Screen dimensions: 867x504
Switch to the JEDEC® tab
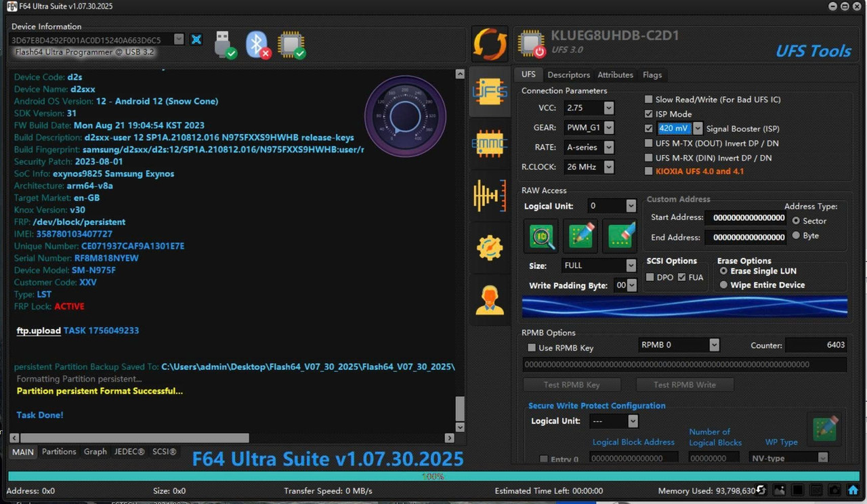(x=129, y=451)
